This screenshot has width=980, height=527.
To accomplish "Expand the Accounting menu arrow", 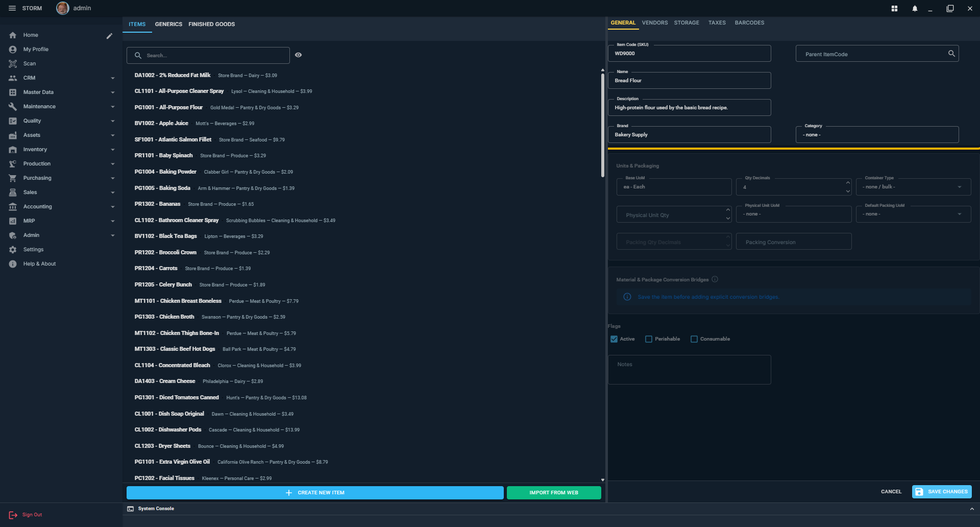I will pos(113,207).
